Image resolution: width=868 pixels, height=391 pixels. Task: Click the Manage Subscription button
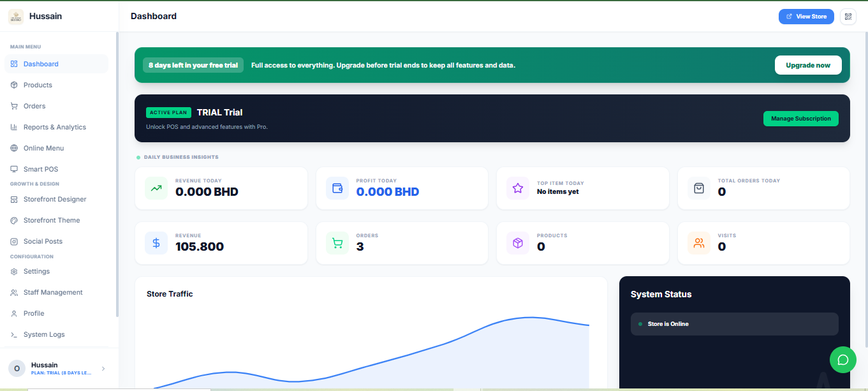[801, 119]
